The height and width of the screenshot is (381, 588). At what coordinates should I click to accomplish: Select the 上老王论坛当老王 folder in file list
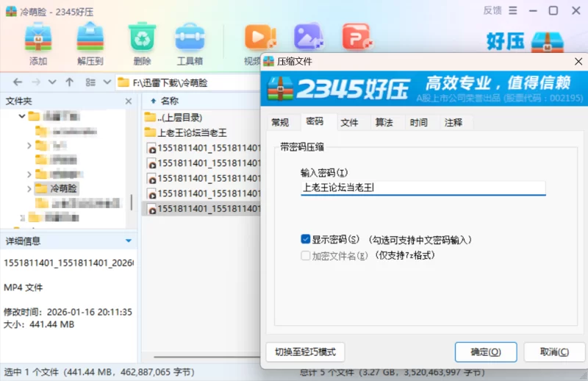pyautogui.click(x=186, y=132)
